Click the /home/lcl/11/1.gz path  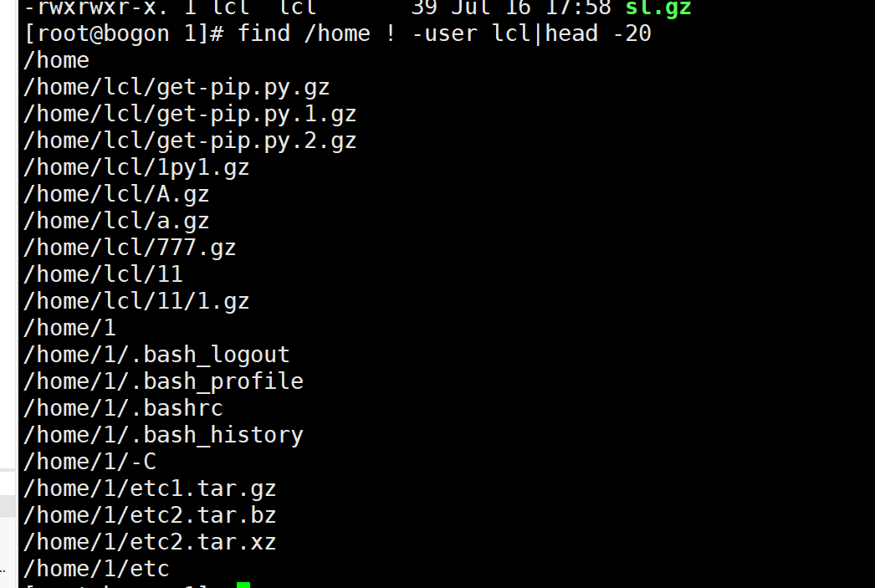(136, 302)
